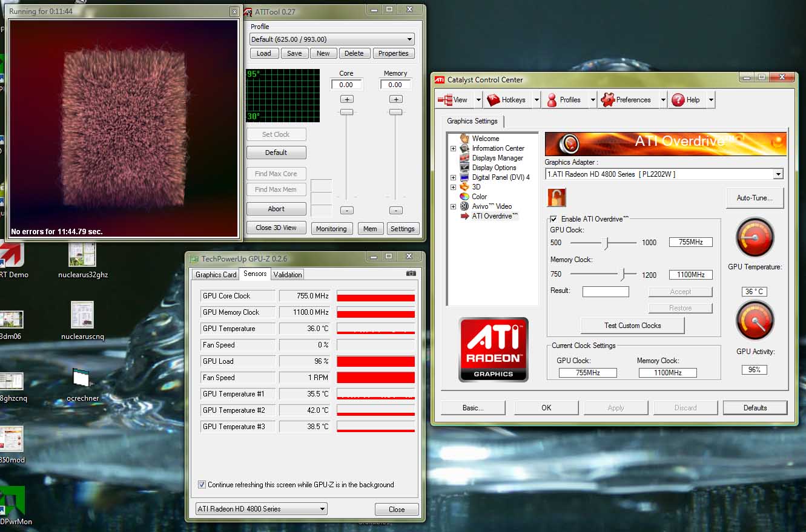Toggle continue refreshing GPU-Z in background checkbox

point(202,485)
